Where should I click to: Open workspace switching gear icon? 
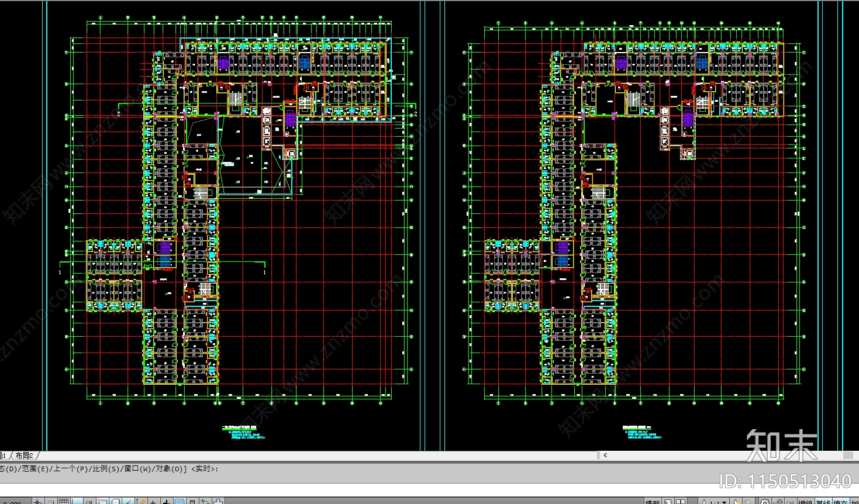[x=765, y=500]
